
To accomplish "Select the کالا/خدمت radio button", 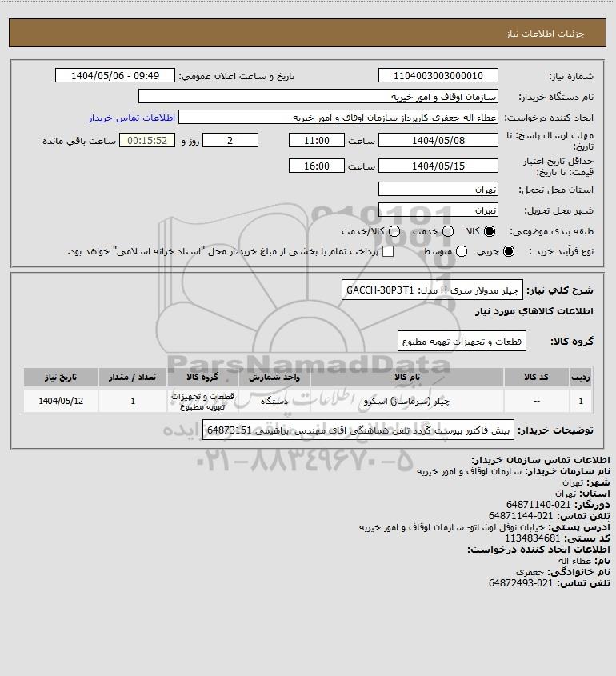I will tap(394, 231).
